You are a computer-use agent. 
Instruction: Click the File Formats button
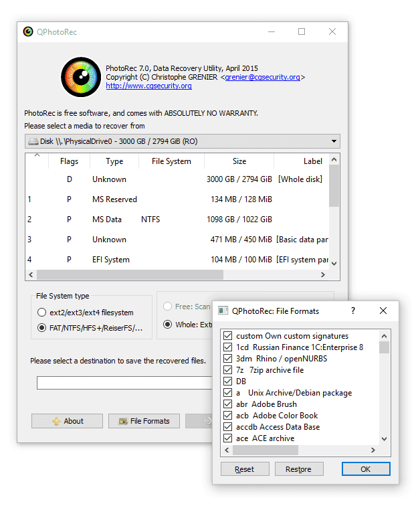[144, 421]
